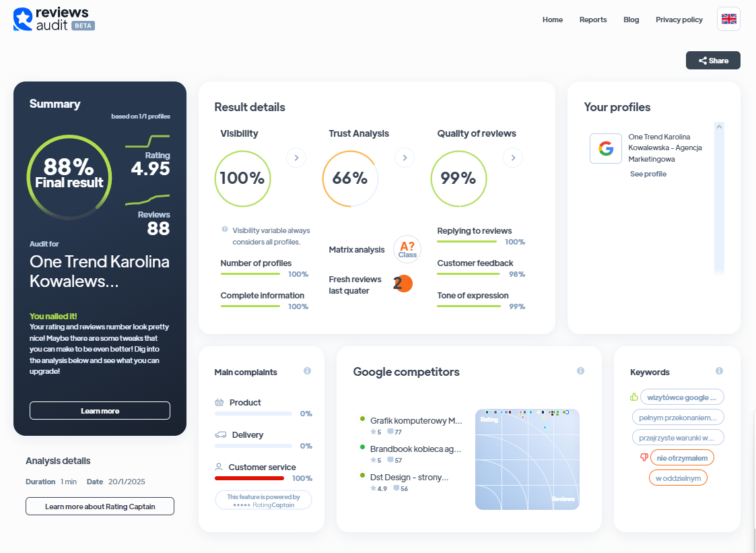Viewport: 756px width, 553px height.
Task: Click the thumbs up keywords icon
Action: 634,397
